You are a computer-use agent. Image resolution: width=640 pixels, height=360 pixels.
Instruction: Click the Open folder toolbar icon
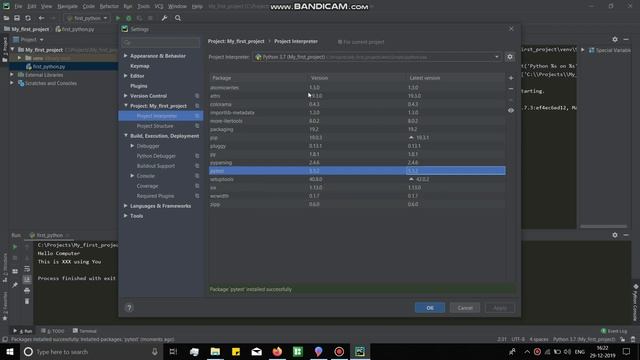[6, 18]
